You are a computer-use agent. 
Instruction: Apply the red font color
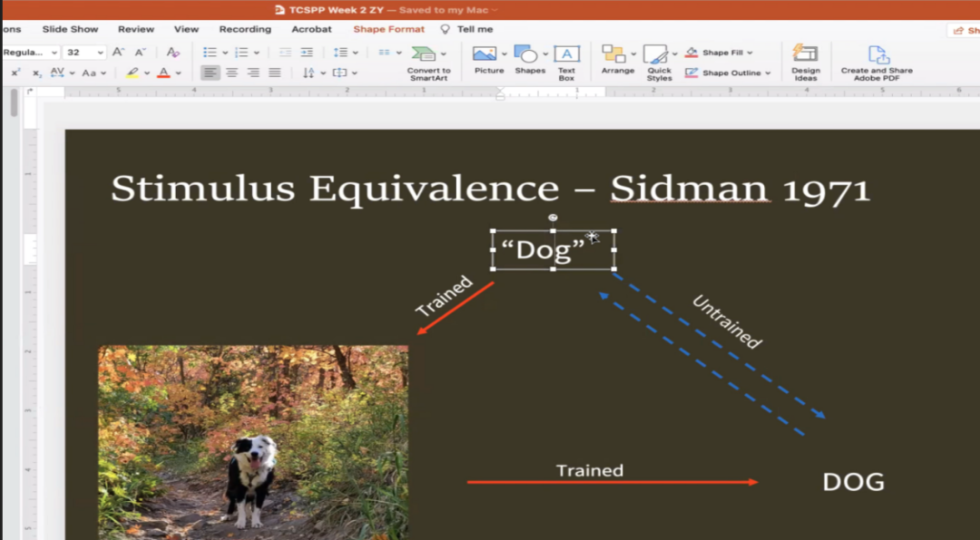pyautogui.click(x=163, y=74)
